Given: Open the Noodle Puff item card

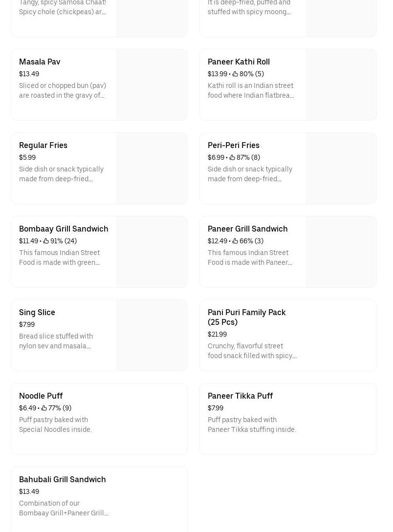Looking at the screenshot, I should click(x=99, y=419).
